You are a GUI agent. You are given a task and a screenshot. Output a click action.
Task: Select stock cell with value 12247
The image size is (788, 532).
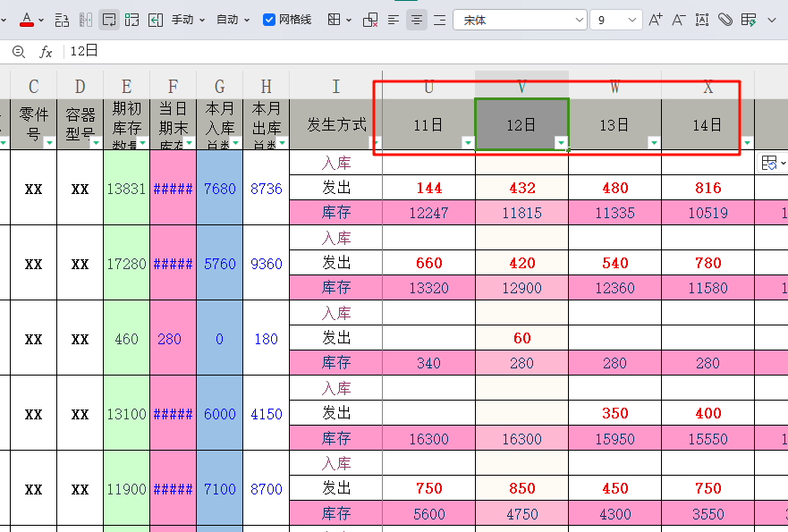[x=428, y=213]
